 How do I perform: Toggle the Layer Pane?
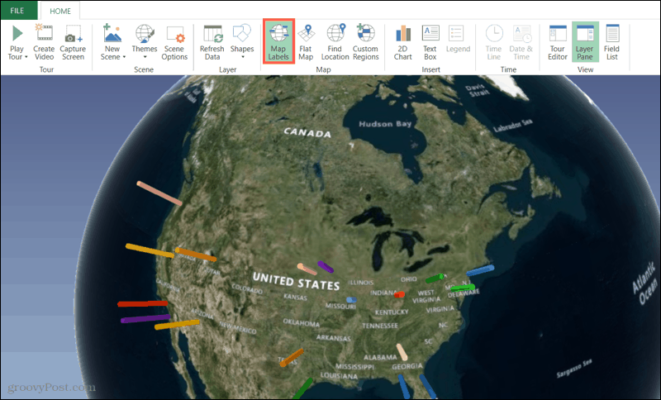click(586, 40)
